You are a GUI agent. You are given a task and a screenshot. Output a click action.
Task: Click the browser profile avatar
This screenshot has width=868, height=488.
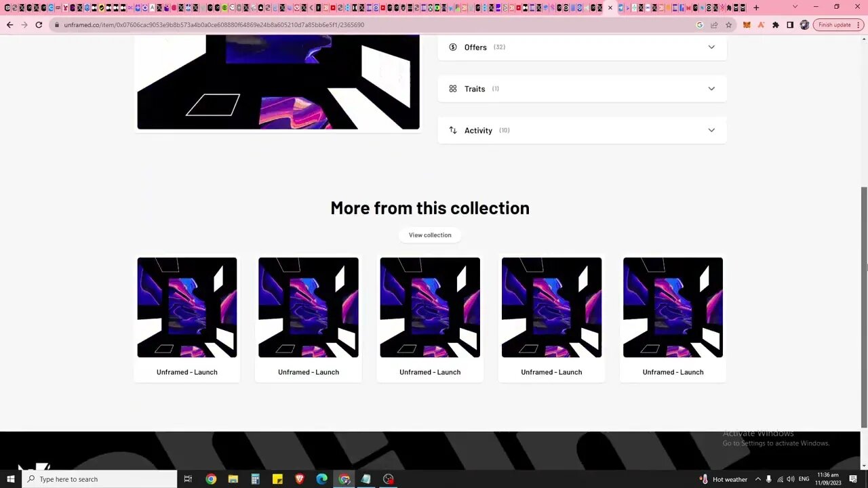804,25
